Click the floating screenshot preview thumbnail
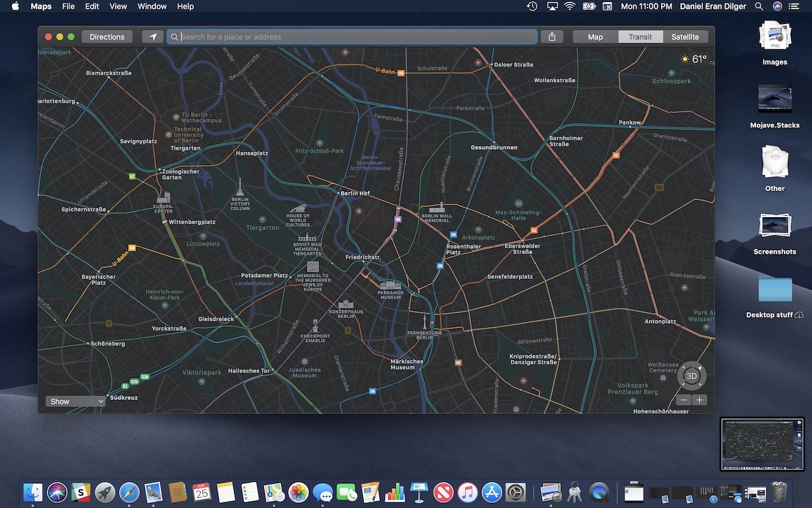The width and height of the screenshot is (812, 508). [x=762, y=444]
